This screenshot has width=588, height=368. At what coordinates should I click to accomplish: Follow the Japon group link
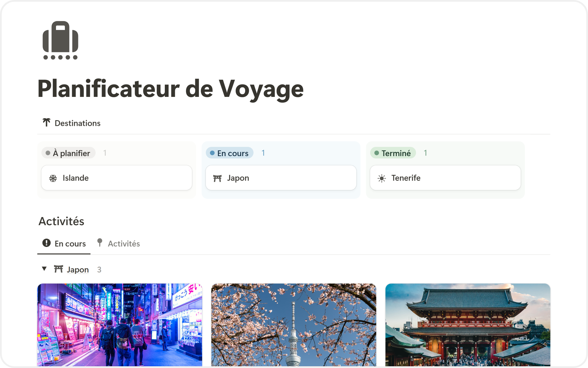point(78,269)
